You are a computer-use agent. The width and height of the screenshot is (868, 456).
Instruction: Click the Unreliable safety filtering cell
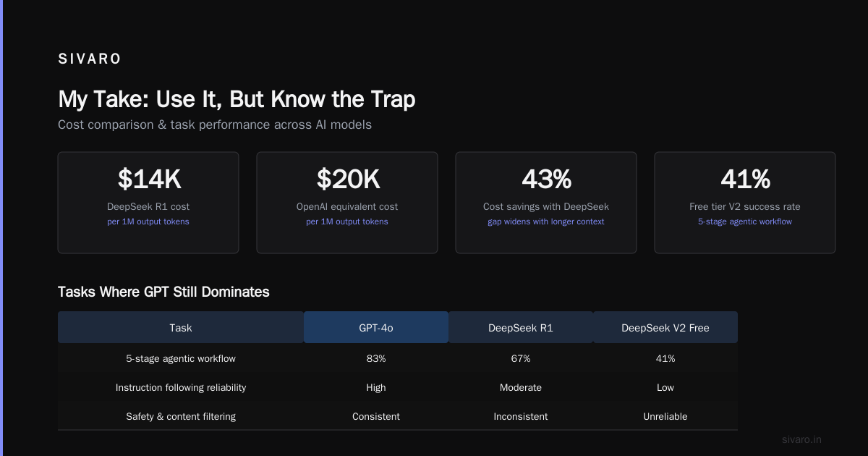(x=665, y=416)
